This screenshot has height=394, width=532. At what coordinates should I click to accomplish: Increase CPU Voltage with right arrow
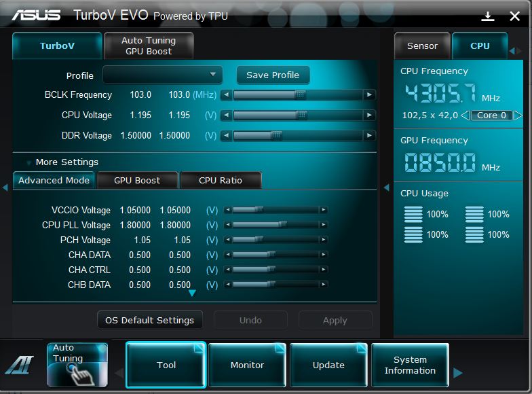click(x=369, y=115)
